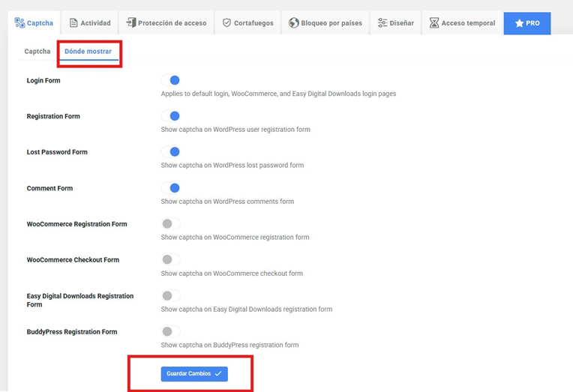This screenshot has height=392, width=573.
Task: Click the Acceso temporal hourglass icon
Action: [x=433, y=22]
